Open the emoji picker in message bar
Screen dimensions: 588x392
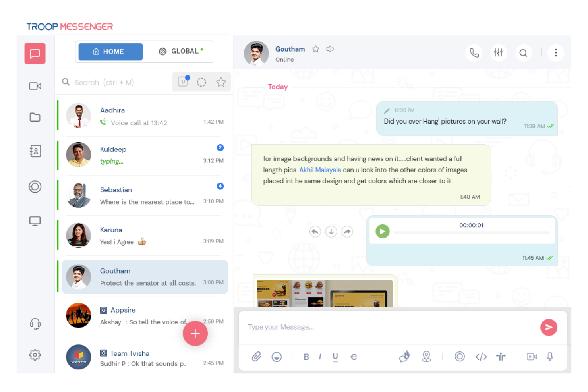[277, 357]
